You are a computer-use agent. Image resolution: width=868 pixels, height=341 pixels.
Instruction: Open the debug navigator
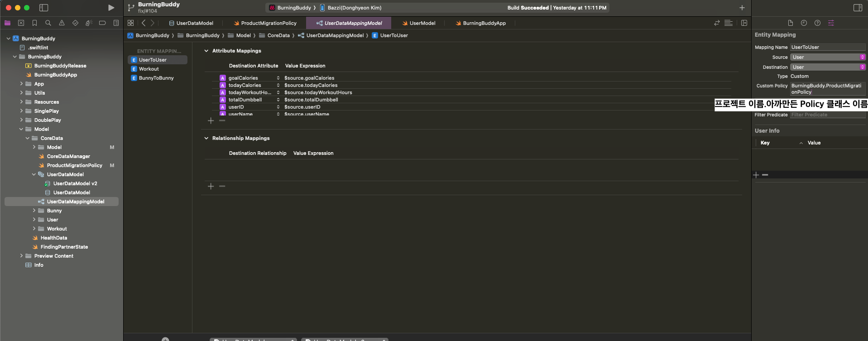[89, 23]
